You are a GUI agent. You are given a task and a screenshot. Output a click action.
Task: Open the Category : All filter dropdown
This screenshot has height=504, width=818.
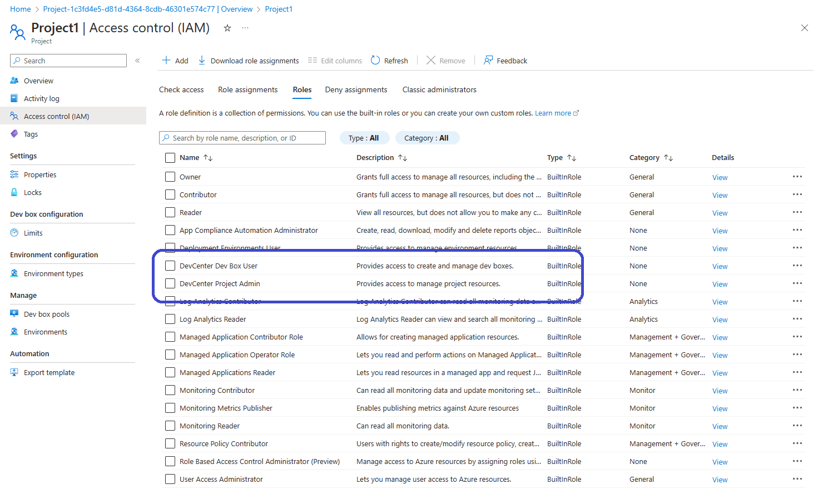click(x=427, y=138)
